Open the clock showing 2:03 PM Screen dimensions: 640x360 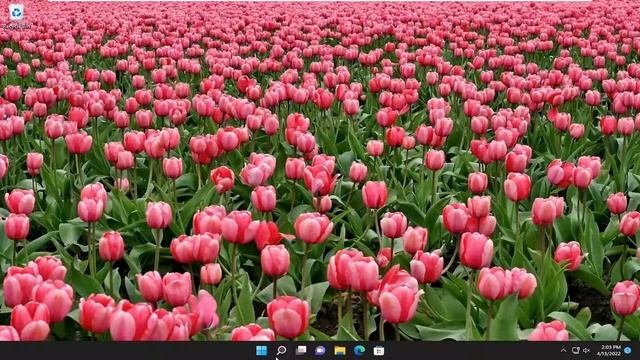pos(609,351)
